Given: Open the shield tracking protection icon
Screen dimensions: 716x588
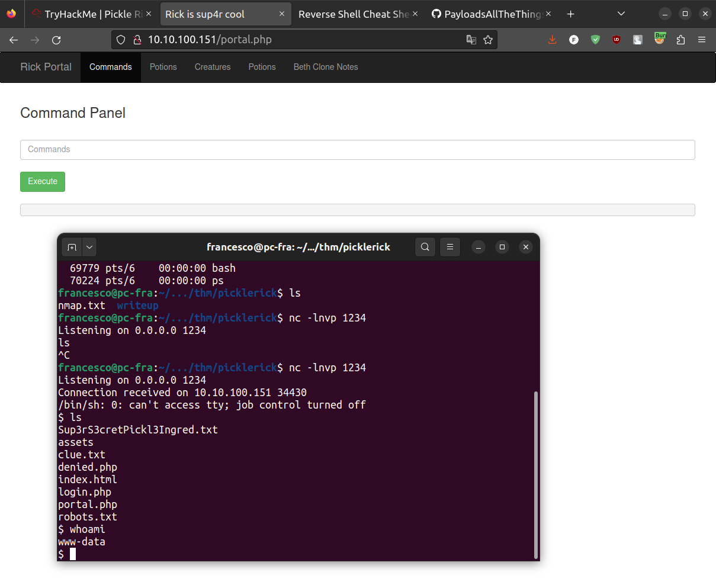Looking at the screenshot, I should pos(121,40).
